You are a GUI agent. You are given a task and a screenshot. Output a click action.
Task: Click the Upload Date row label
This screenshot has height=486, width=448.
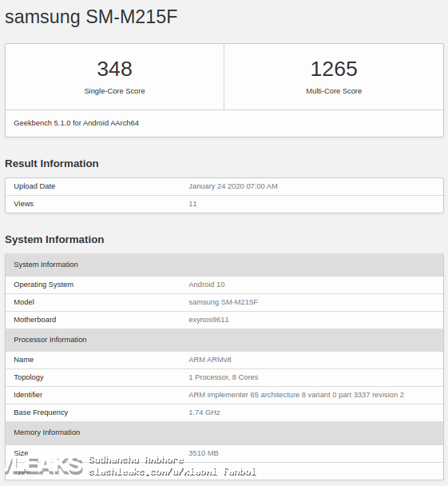tap(34, 186)
